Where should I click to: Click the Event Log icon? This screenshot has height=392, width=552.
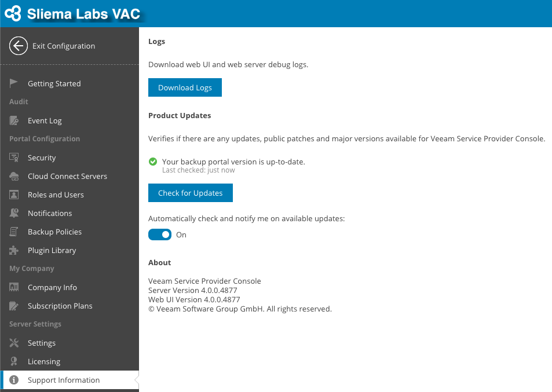pyautogui.click(x=14, y=120)
